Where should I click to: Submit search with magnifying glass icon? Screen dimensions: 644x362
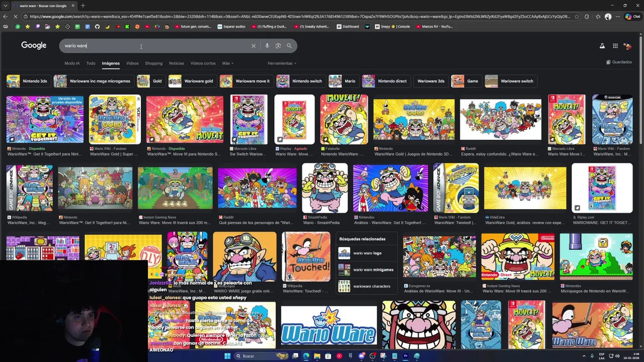[x=289, y=46]
